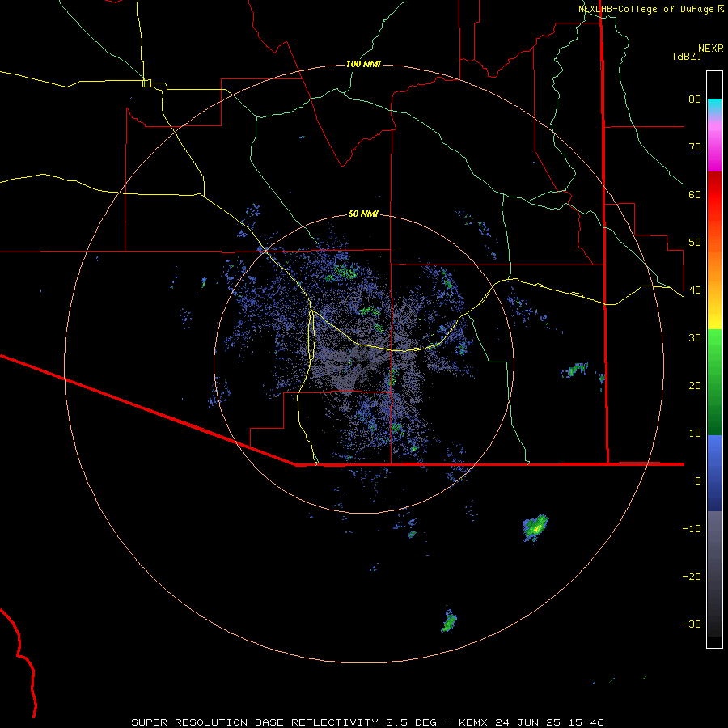
Task: Click the radar site at the ring center
Action: (x=363, y=363)
